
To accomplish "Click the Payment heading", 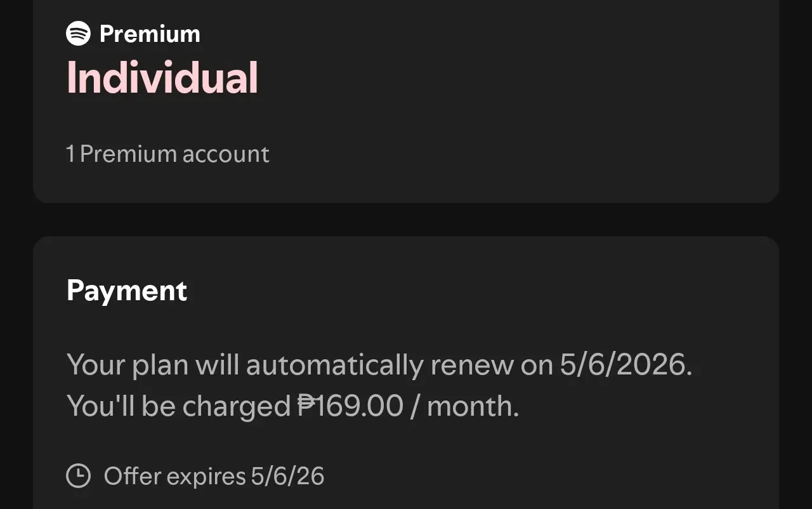I will click(x=127, y=291).
